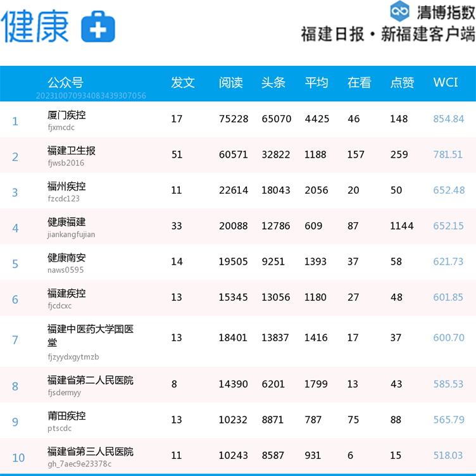Click WCI value 600.70
Image resolution: width=476 pixels, height=476 pixels.
(449, 337)
